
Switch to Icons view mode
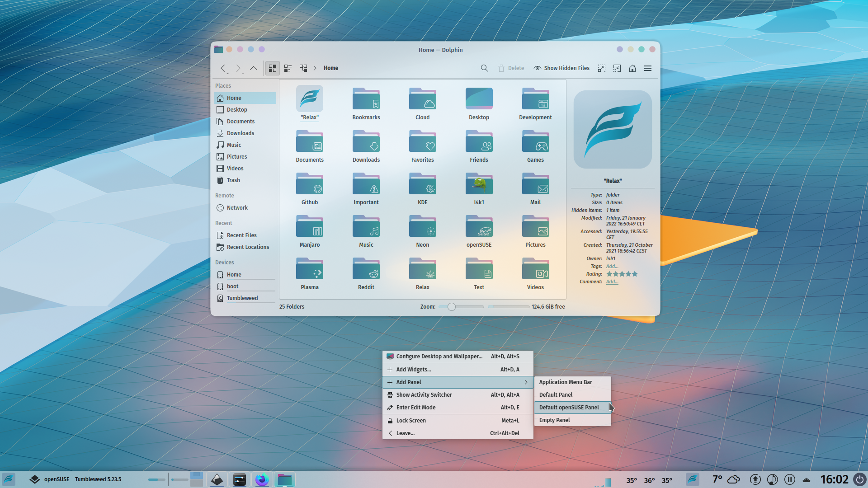pos(273,68)
